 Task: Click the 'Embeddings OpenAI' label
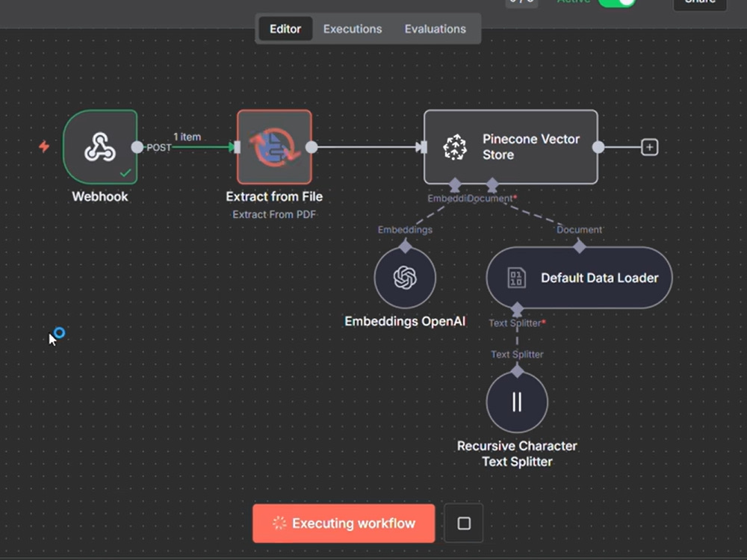point(405,321)
